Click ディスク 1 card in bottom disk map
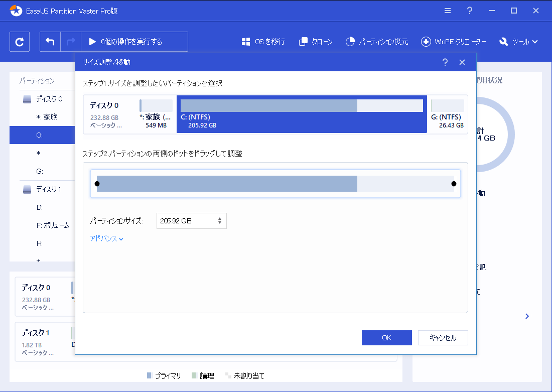The image size is (552, 392). pyautogui.click(x=45, y=342)
